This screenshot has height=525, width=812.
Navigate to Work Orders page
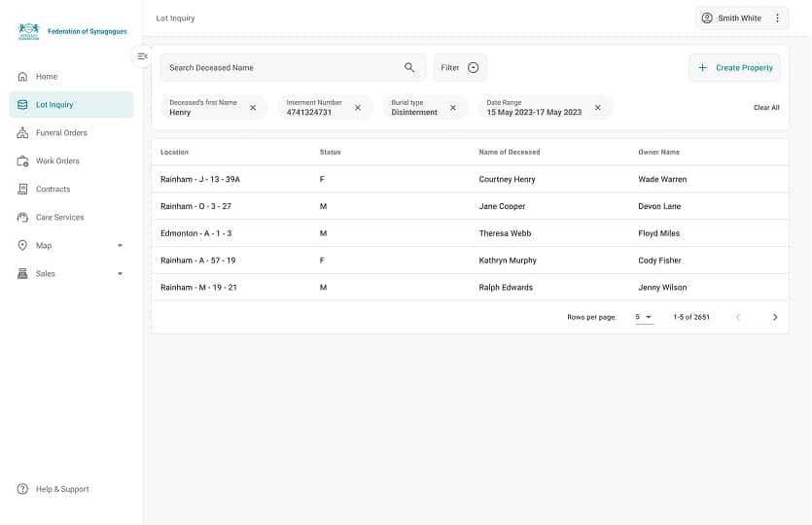point(57,161)
